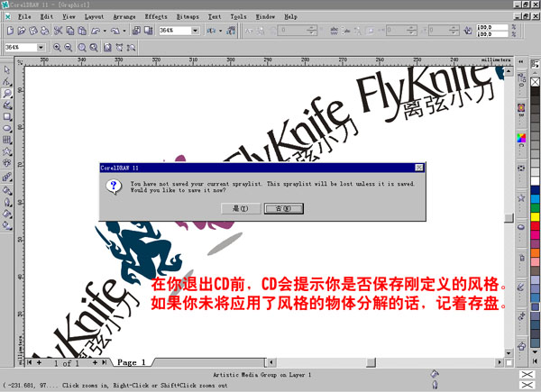The width and height of the screenshot is (541, 392).
Task: Pick the red palette swatch
Action: [x=535, y=226]
